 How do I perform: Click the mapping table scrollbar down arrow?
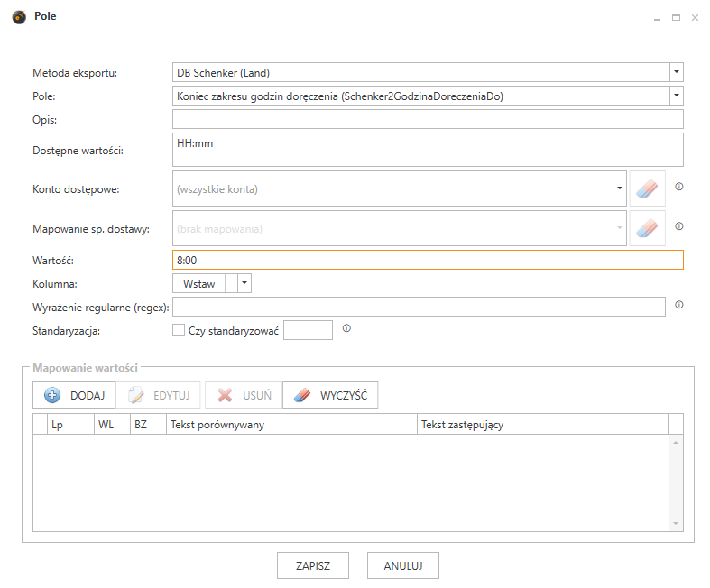pos(676,523)
